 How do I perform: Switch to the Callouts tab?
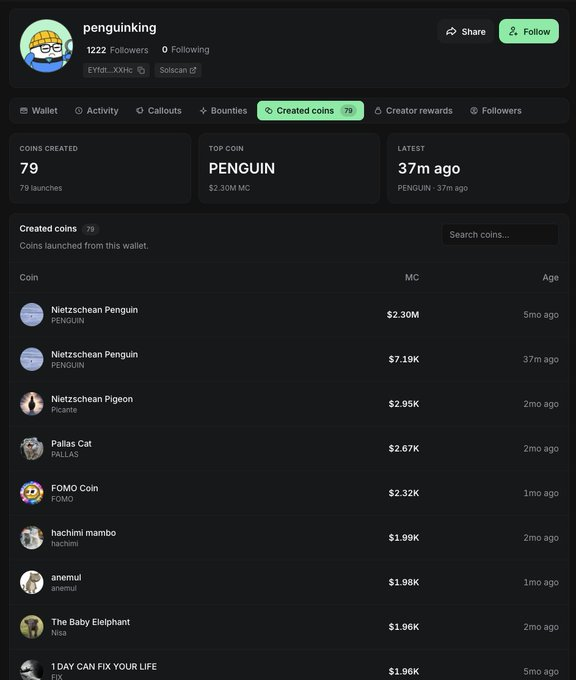pyautogui.click(x=159, y=111)
